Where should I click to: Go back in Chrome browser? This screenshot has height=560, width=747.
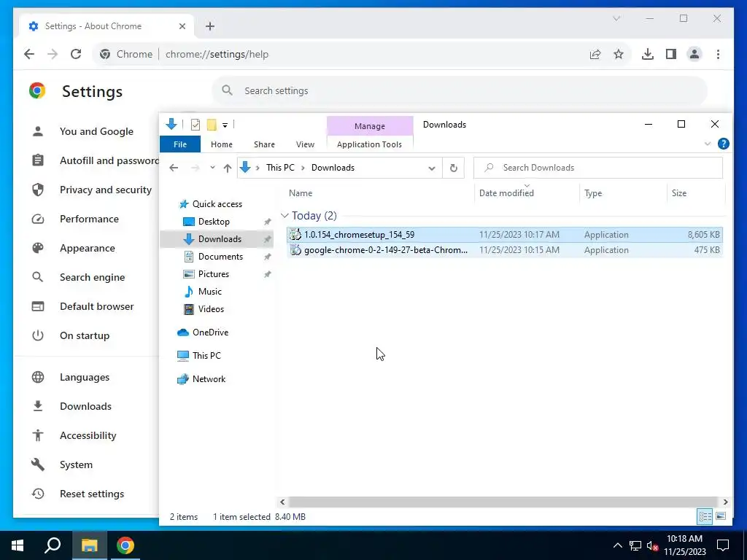click(29, 54)
